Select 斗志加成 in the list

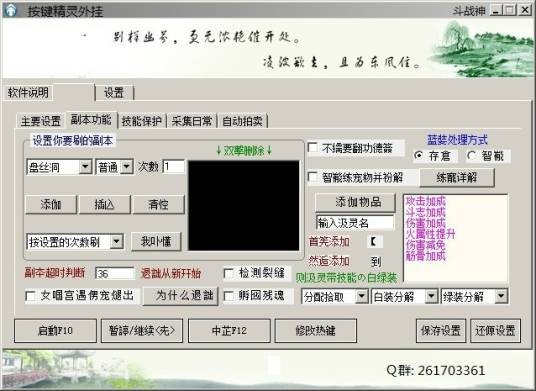[426, 212]
